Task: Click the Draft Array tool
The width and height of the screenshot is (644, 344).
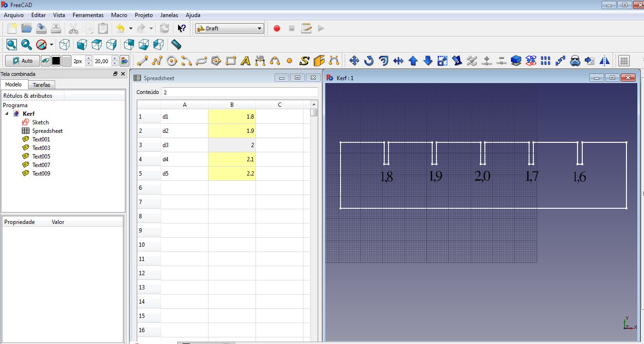Action: 546,61
